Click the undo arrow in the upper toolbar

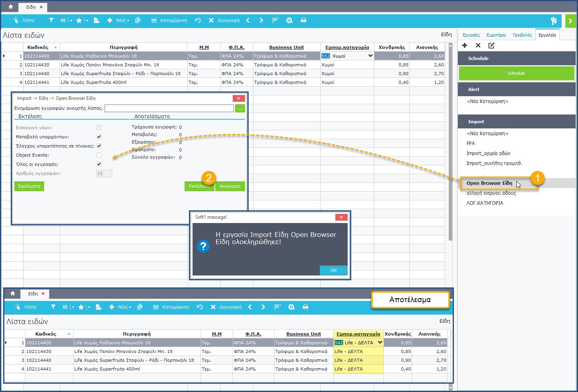198,20
